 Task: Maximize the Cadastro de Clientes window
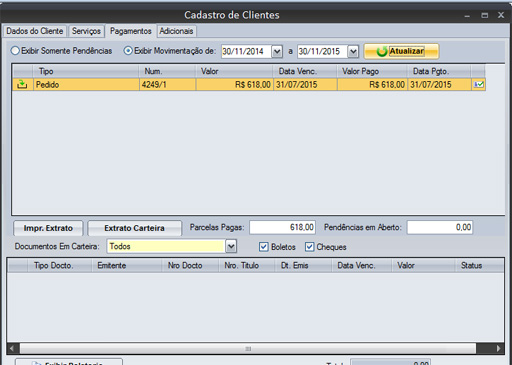(x=485, y=15)
